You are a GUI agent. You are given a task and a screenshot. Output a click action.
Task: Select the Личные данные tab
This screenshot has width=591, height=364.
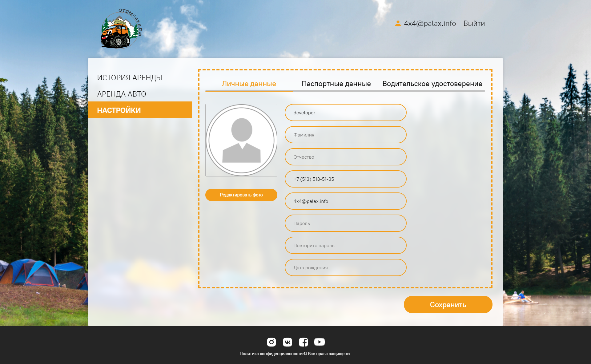[x=249, y=84]
